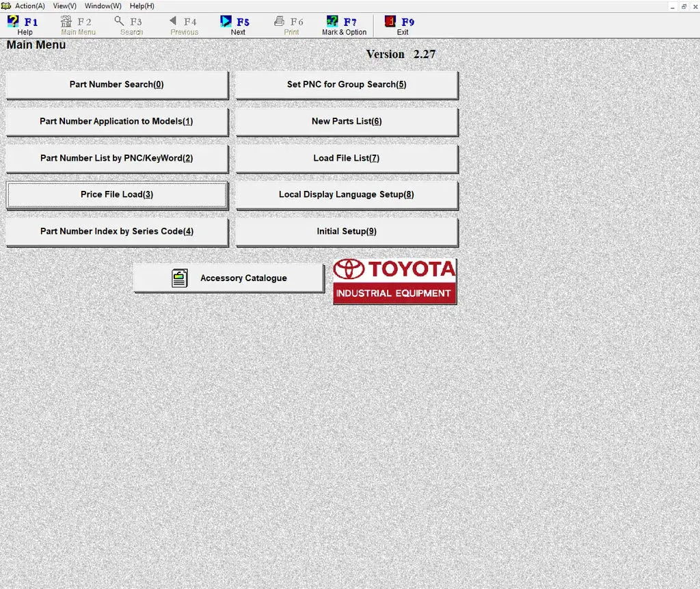Viewport: 700px width, 589px height.
Task: Click the Accessory Catalogue book icon
Action: tap(178, 278)
